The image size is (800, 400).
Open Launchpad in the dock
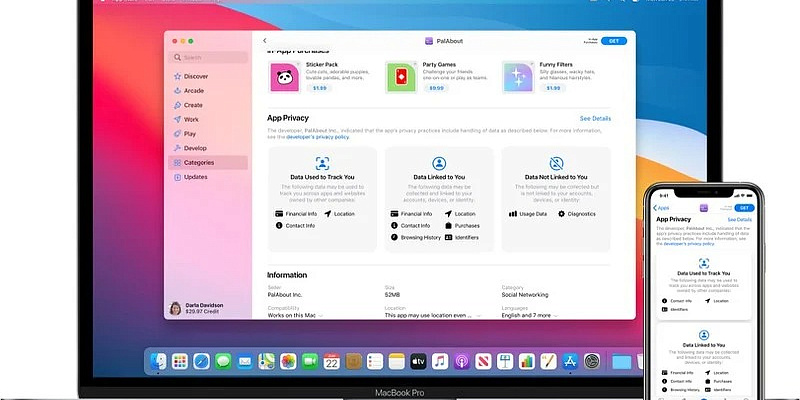[180, 361]
